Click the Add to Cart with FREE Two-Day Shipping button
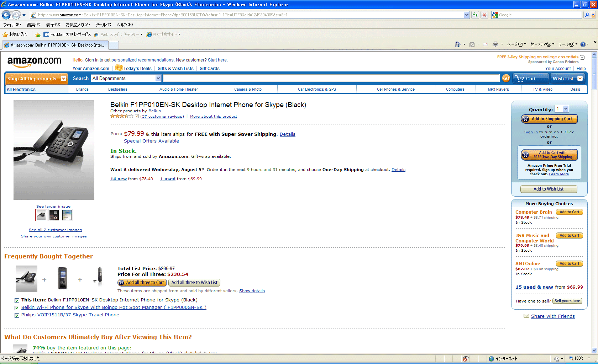 point(549,155)
